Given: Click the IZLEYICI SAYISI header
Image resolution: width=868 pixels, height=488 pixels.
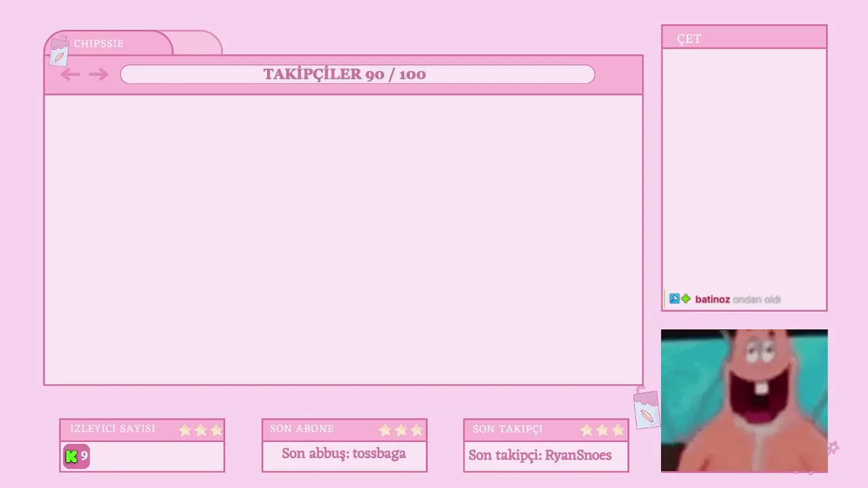Looking at the screenshot, I should click(142, 430).
